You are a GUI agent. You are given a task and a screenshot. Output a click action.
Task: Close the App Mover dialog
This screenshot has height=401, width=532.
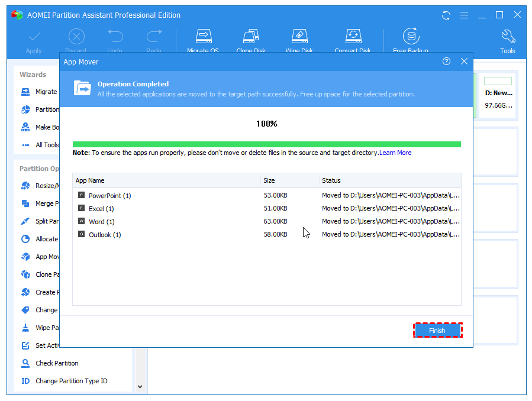click(464, 62)
